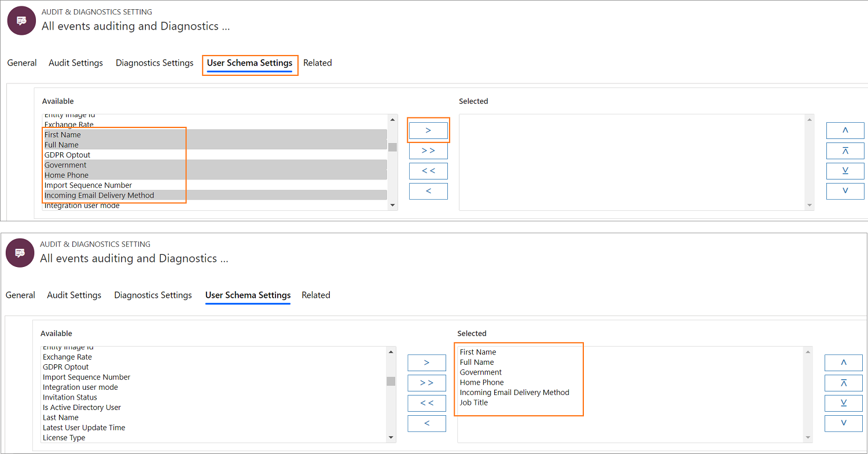868x454 pixels.
Task: Pick Is Active Directory User from the Available list
Action: [82, 408]
